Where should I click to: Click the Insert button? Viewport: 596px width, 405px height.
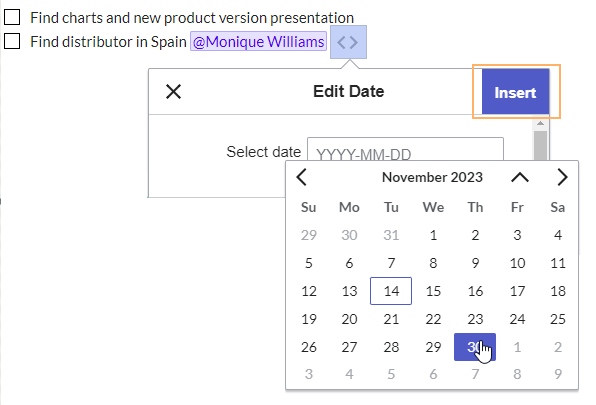coord(515,92)
